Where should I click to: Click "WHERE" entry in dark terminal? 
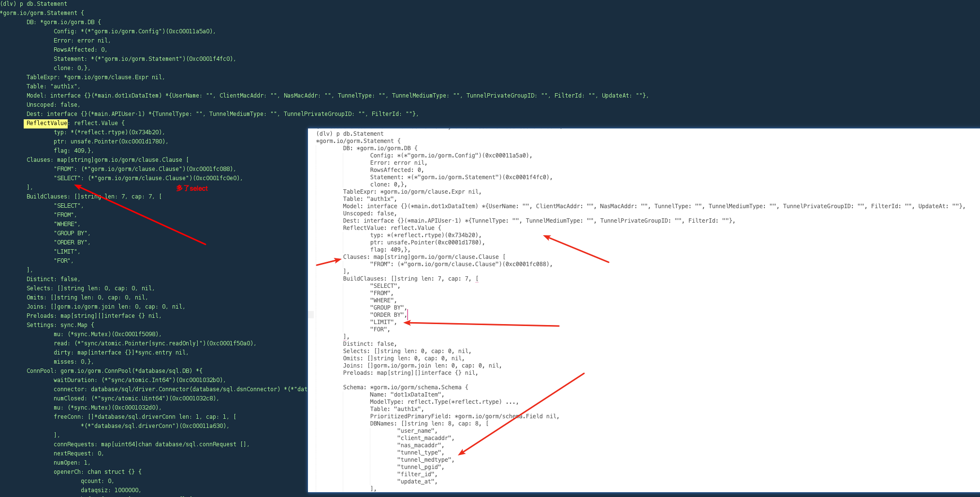(67, 224)
